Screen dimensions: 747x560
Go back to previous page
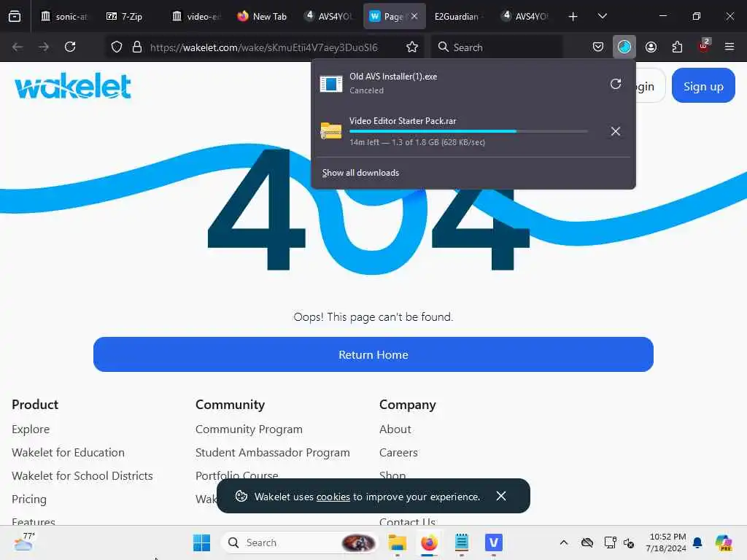[x=18, y=47]
